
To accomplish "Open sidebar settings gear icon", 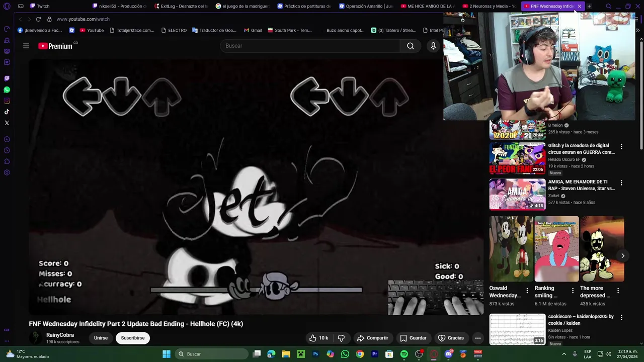I will coord(7,172).
